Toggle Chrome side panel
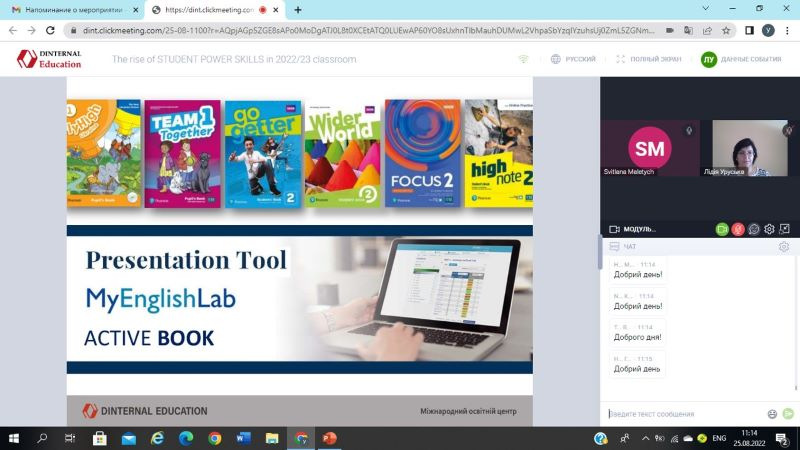This screenshot has width=800, height=450. [749, 31]
